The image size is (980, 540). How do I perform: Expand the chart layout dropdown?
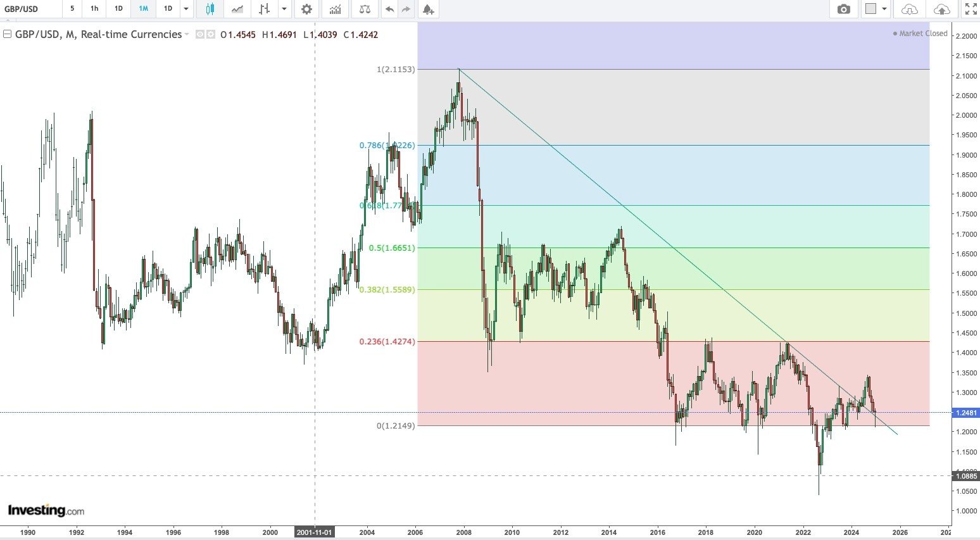pyautogui.click(x=884, y=9)
